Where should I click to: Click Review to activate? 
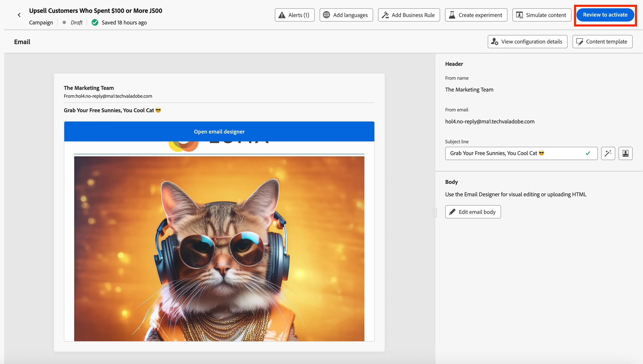coord(605,15)
